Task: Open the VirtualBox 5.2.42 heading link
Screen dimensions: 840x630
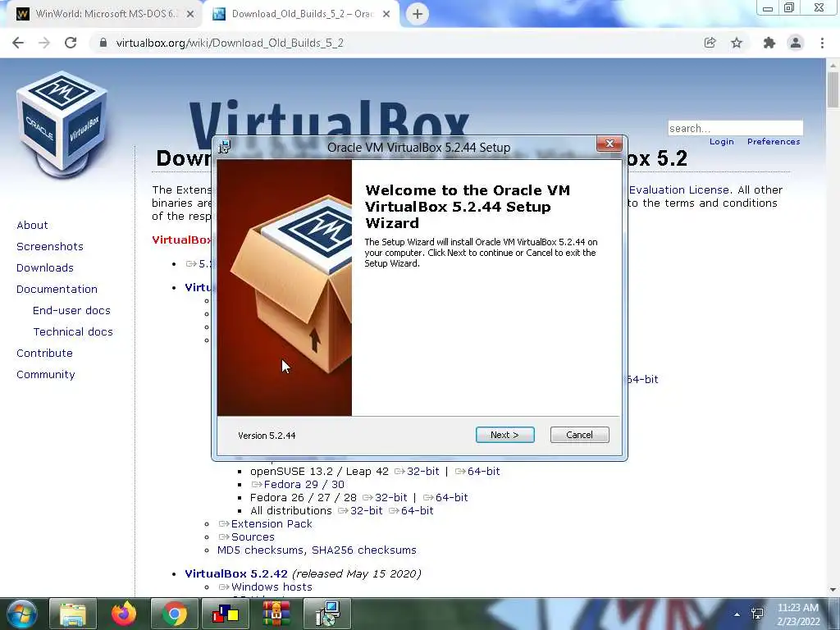Action: pos(236,573)
